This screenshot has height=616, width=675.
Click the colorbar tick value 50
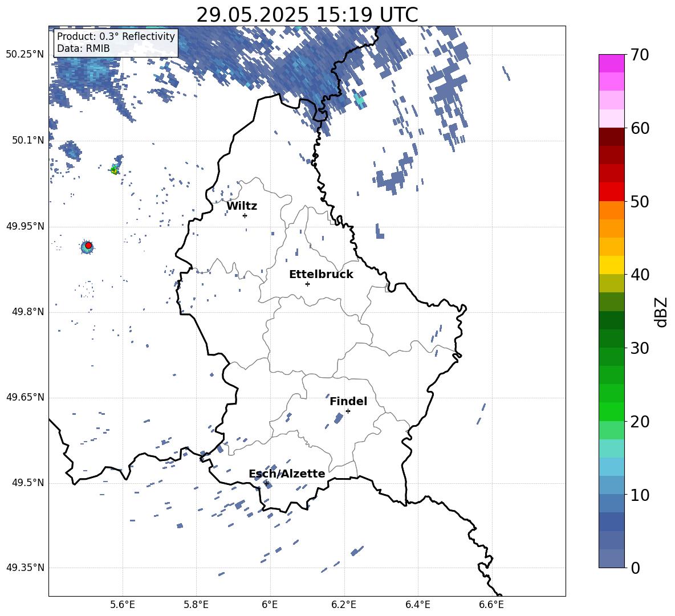[640, 201]
